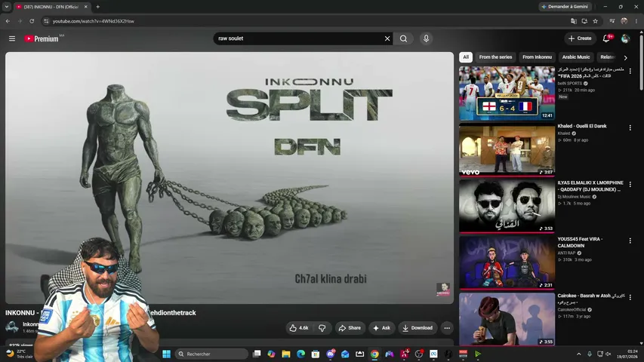Bookmark this page with the star
The image size is (644, 362).
(595, 21)
